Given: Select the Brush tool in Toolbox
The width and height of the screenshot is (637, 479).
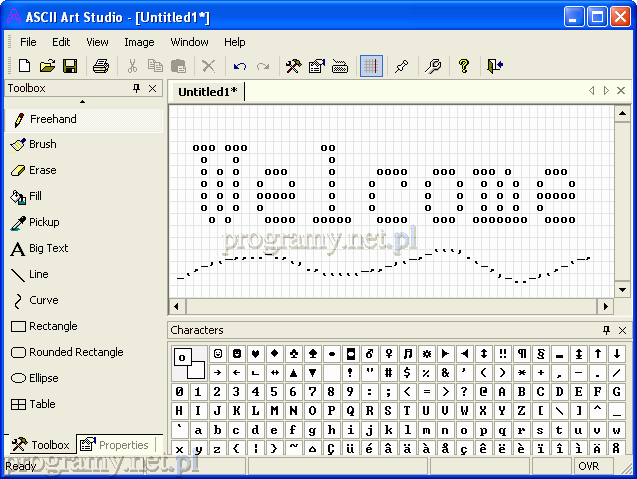Looking at the screenshot, I should (42, 145).
